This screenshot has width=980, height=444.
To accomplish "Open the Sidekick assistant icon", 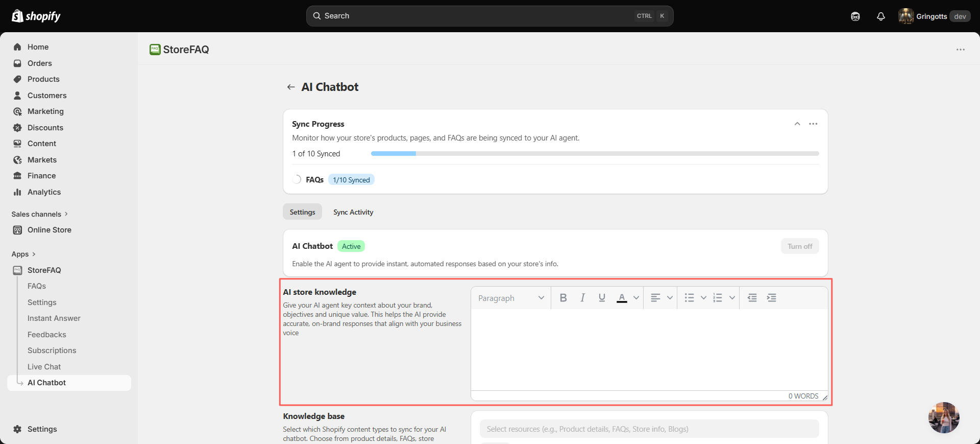I will 855,16.
